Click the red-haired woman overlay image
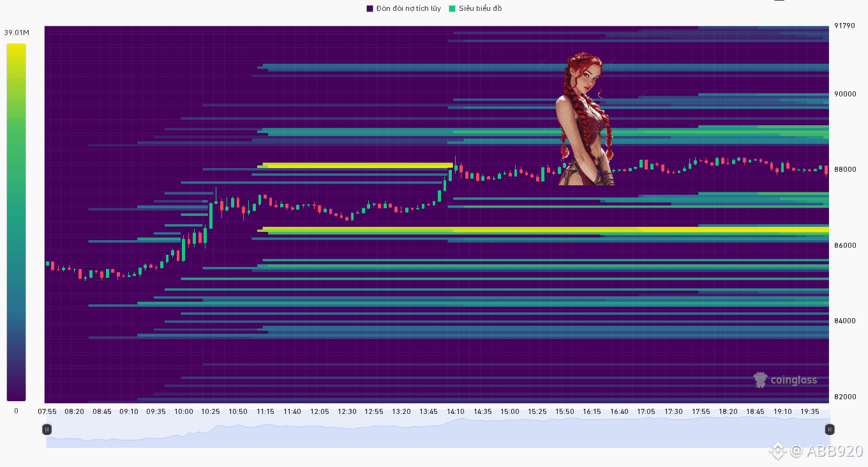The image size is (868, 467). click(585, 119)
